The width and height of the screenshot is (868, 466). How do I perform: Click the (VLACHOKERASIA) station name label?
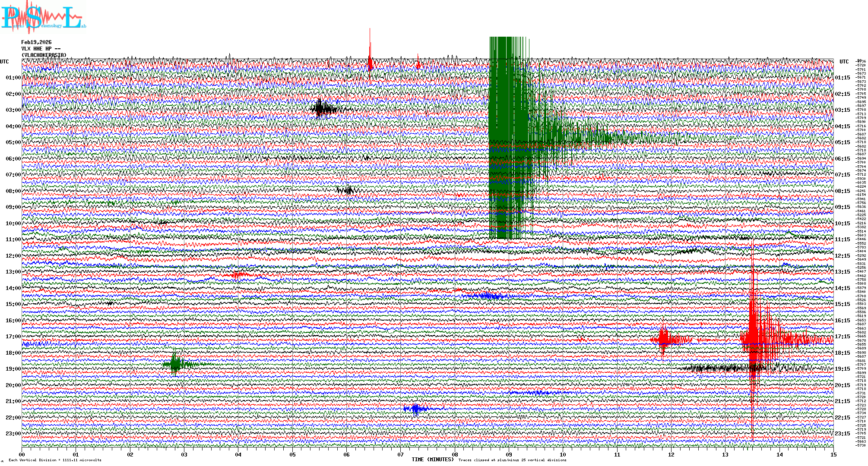[44, 55]
